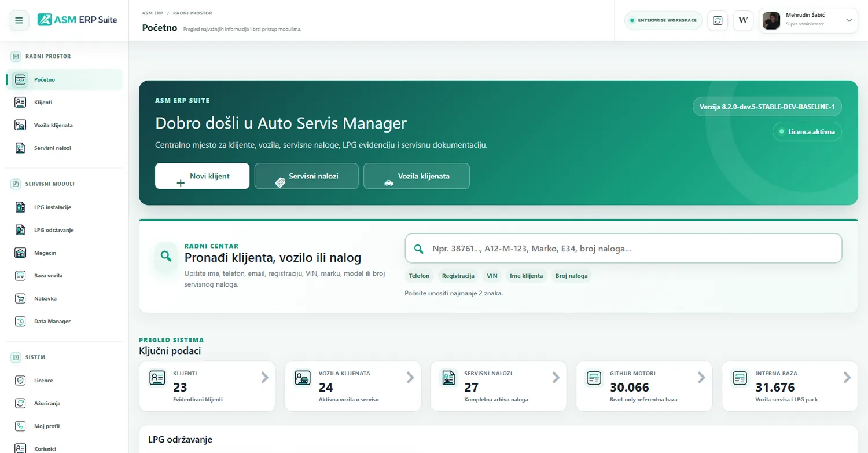Click the value 31.676 in Interna baza
The height and width of the screenshot is (453, 868).
775,387
